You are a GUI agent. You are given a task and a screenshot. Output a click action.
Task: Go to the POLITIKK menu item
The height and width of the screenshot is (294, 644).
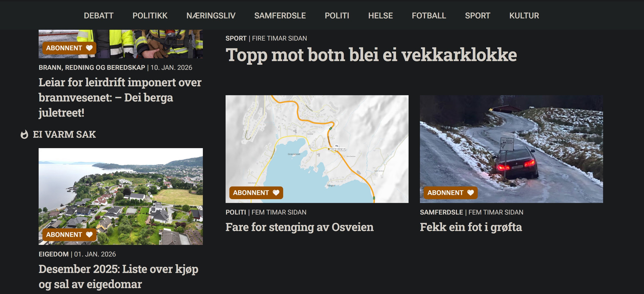point(150,16)
